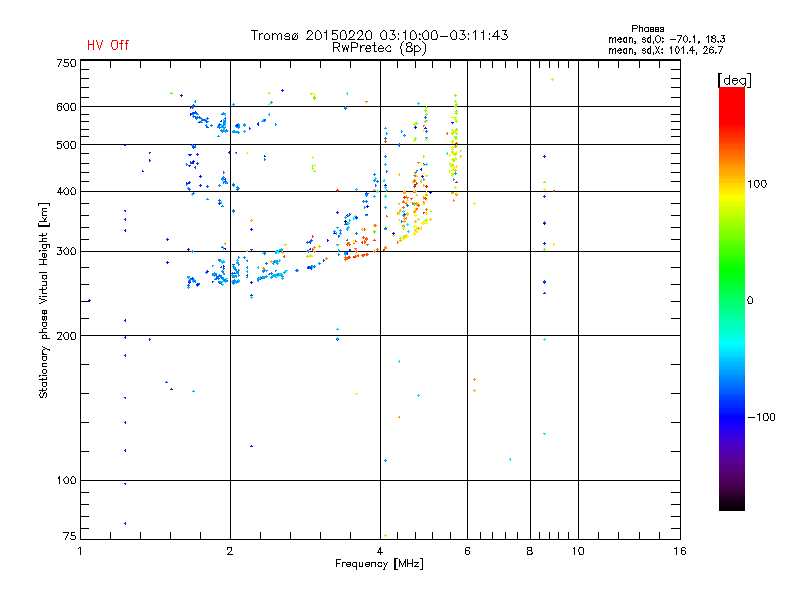
Task: Select the plot title 'Tromsø 20150220 03:10:00-03:11:43'
Action: (379, 35)
